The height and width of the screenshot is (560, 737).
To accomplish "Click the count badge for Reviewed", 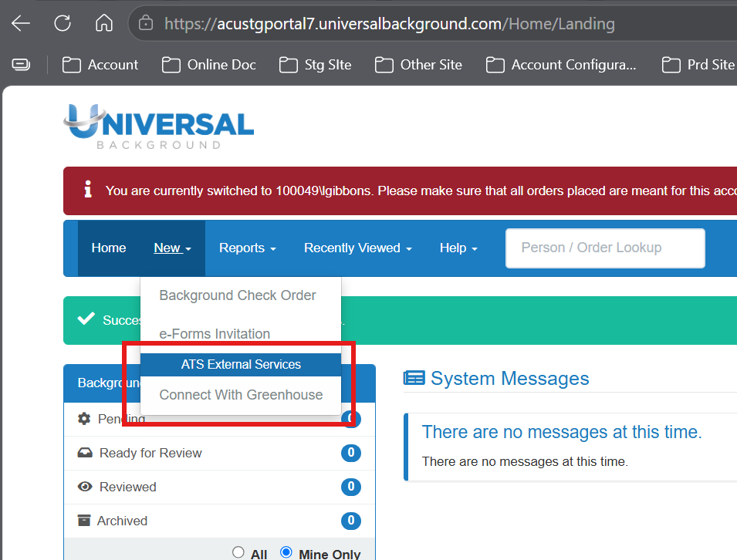I will [x=351, y=487].
